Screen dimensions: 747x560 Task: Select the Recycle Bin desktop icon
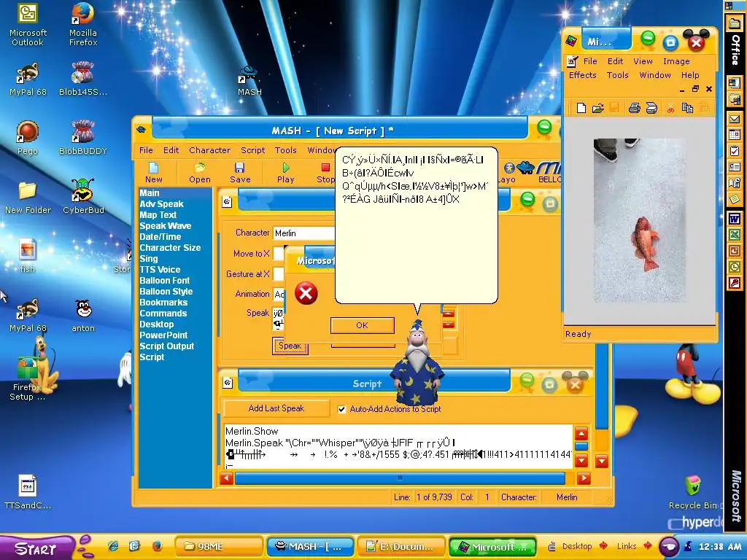pos(693,492)
